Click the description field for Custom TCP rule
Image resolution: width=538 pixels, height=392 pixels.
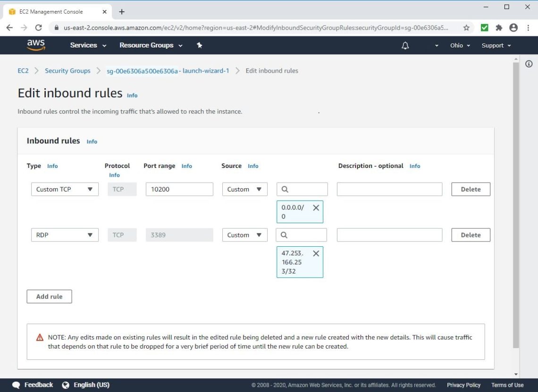click(389, 189)
